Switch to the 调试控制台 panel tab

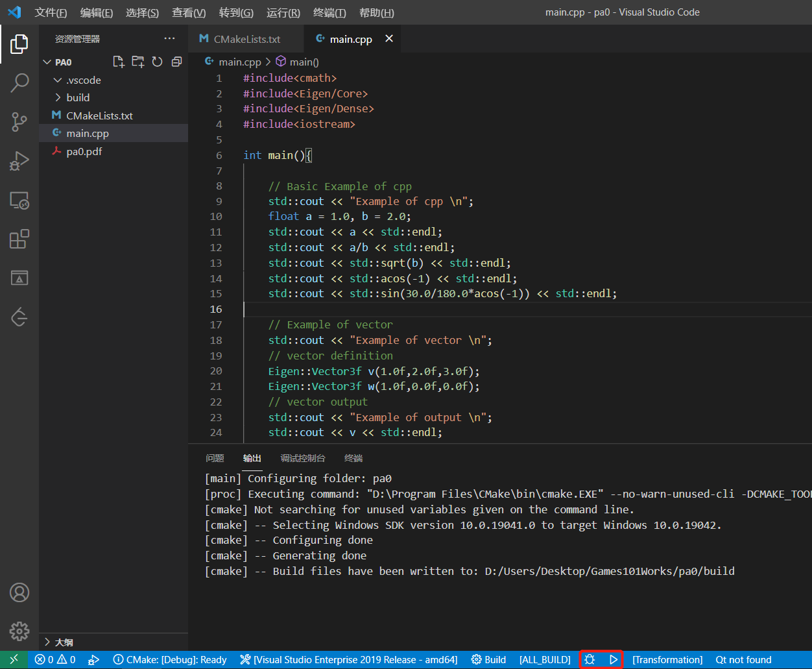point(303,458)
